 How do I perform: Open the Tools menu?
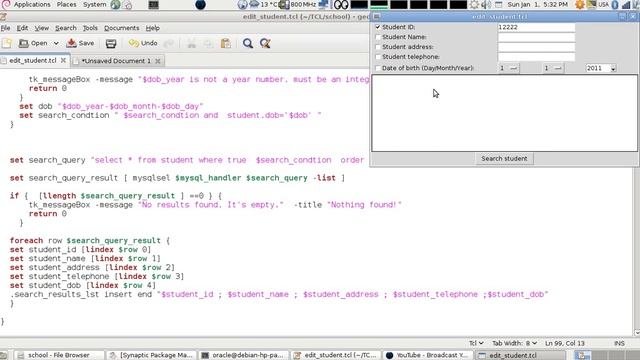pos(90,28)
